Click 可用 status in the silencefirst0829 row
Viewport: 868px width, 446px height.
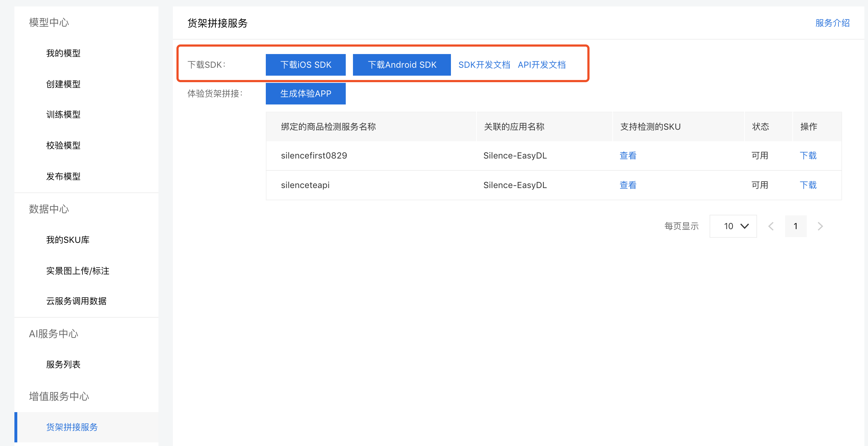tap(760, 156)
